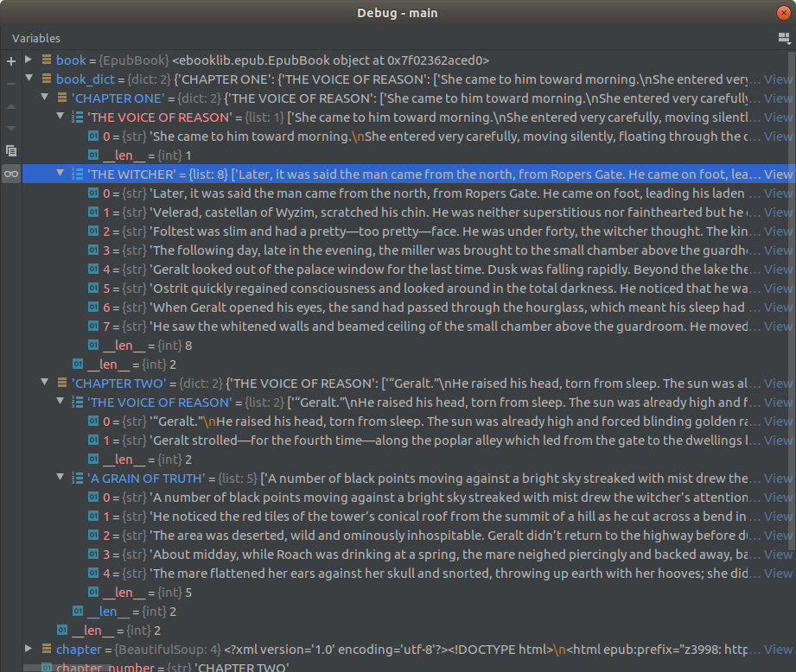Click View link on the 'THE WITCHER' row
The image size is (796, 672).
(x=778, y=174)
